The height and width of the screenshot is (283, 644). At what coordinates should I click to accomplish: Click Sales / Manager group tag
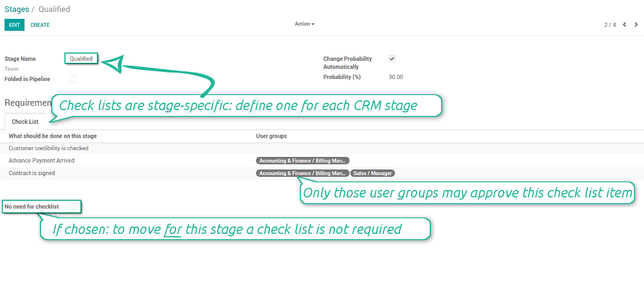pyautogui.click(x=373, y=173)
